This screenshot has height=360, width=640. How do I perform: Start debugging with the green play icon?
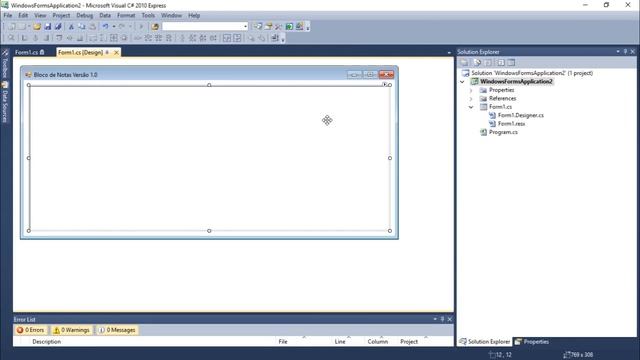point(141,27)
